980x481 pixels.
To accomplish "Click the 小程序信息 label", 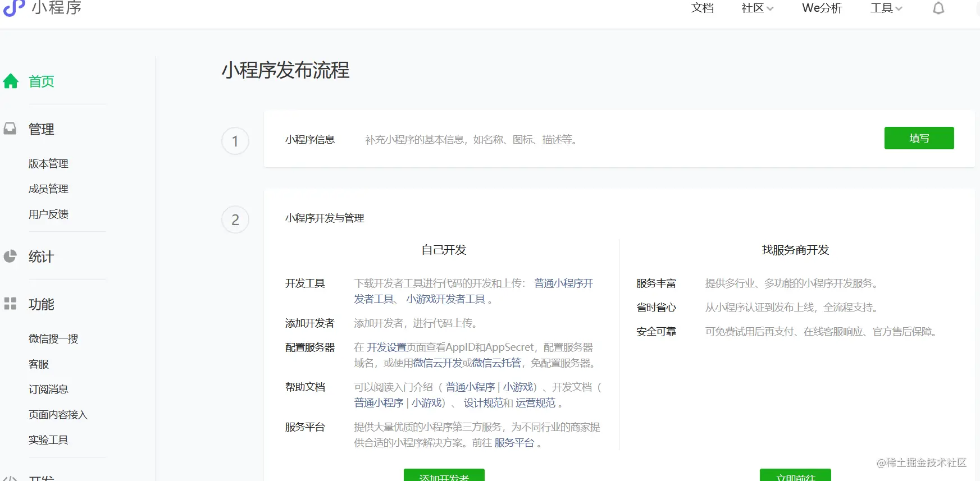I will click(309, 140).
